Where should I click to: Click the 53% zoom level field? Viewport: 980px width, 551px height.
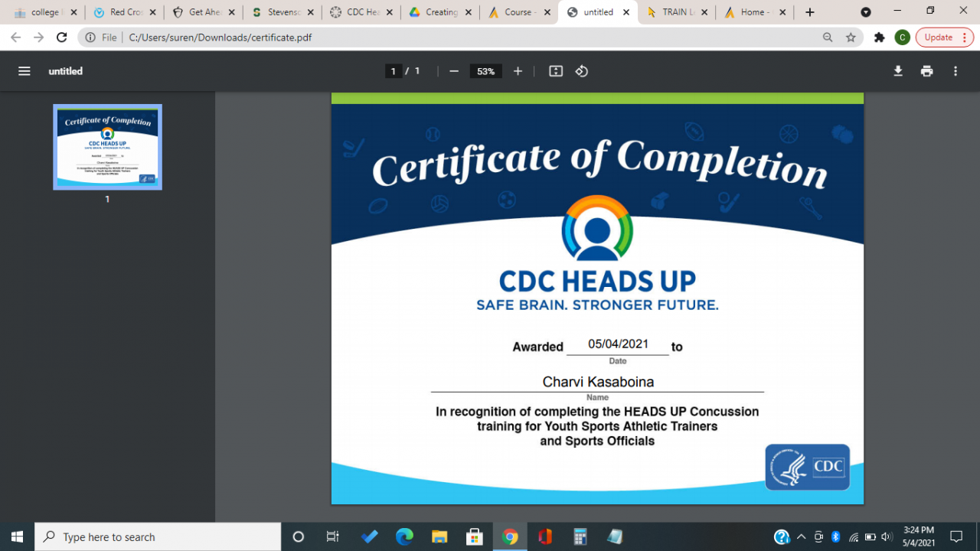click(x=486, y=71)
